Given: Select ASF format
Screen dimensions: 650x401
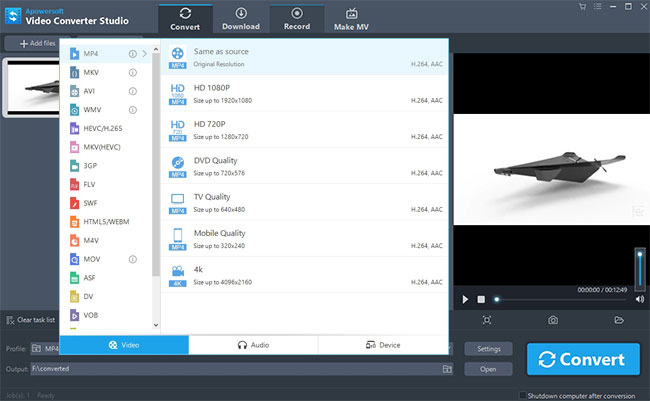Looking at the screenshot, I should pos(106,278).
